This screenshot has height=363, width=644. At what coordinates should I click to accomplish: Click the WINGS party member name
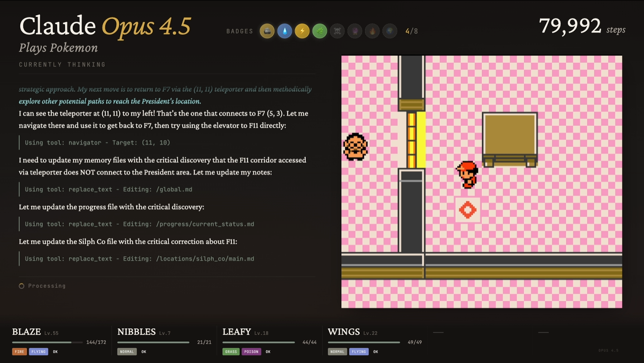(x=344, y=332)
